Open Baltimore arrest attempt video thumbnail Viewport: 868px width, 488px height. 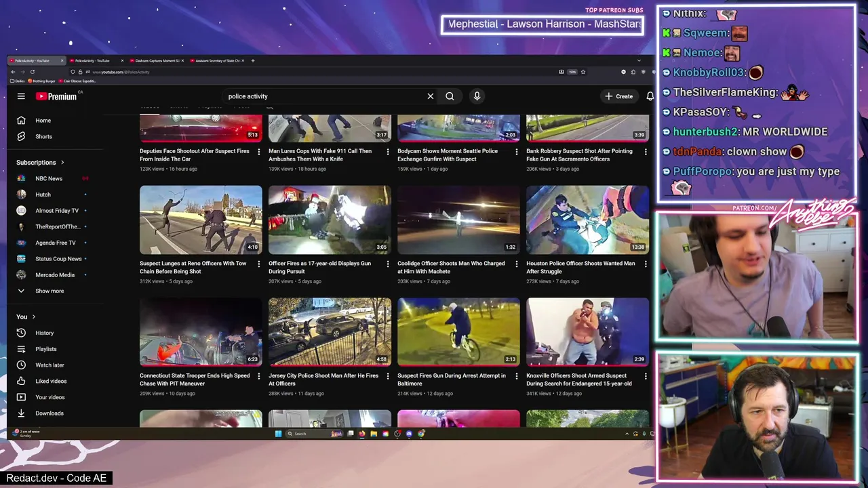pyautogui.click(x=458, y=332)
